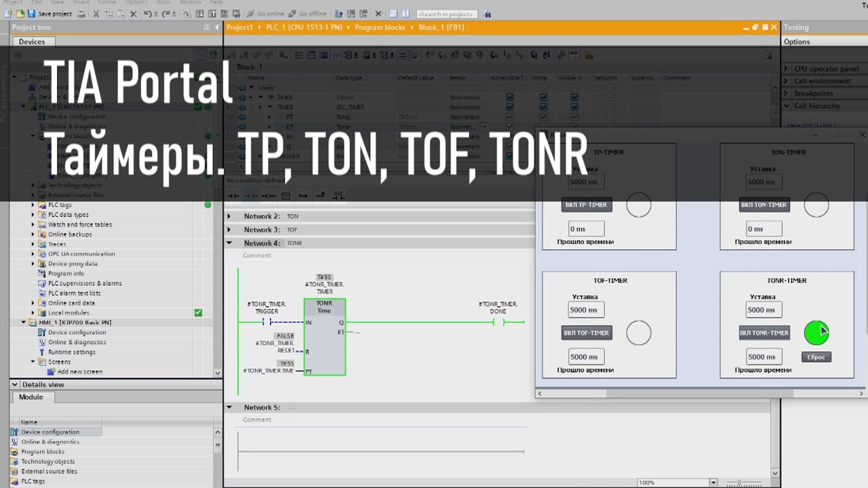Split editor space horizontally icon
Image resolution: width=868 pixels, height=488 pixels.
pyautogui.click(x=393, y=14)
